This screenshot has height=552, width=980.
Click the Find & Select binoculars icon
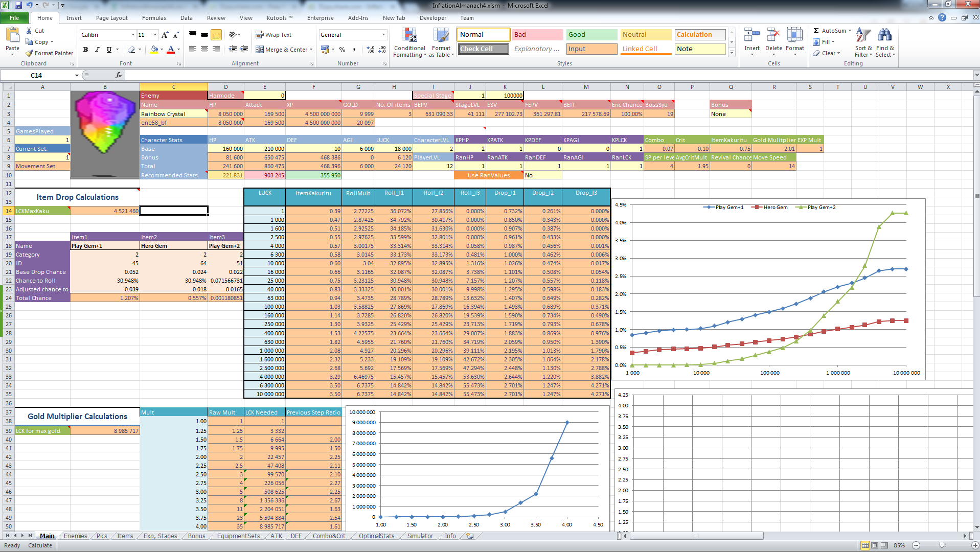884,36
